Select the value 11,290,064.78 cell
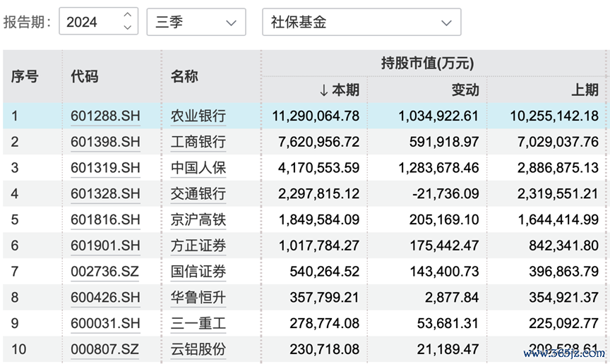 point(316,116)
